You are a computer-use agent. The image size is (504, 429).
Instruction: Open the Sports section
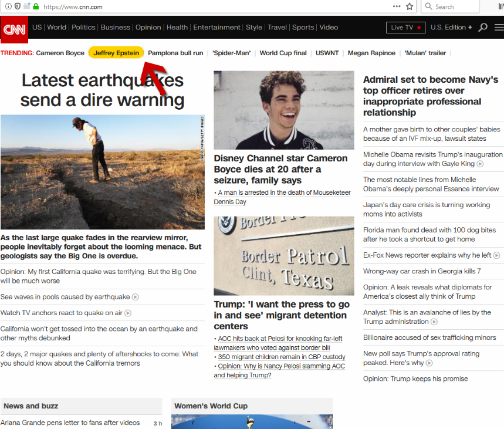point(303,28)
